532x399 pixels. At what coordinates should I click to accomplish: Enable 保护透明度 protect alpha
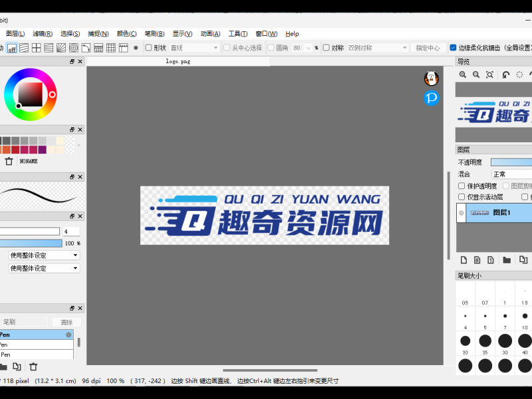point(462,186)
